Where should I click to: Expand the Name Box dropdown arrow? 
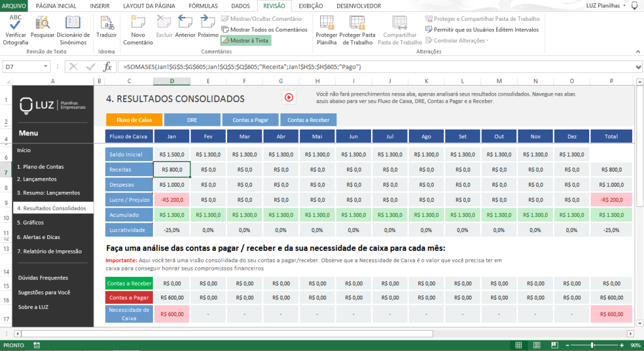pos(46,67)
